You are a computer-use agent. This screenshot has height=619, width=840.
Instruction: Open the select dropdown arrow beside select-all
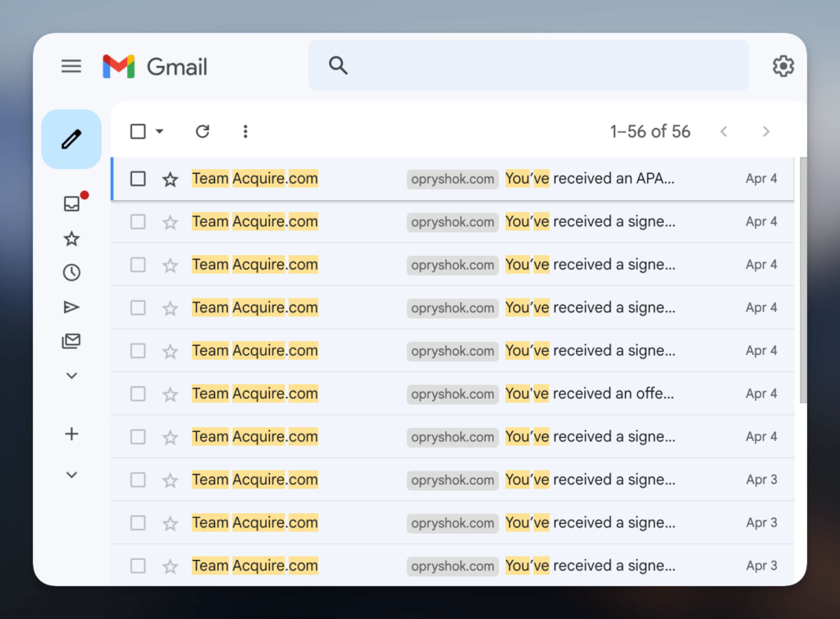click(160, 131)
